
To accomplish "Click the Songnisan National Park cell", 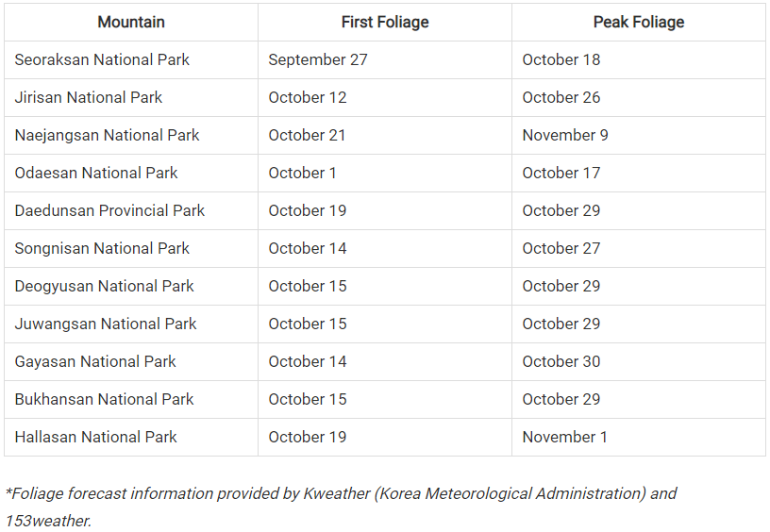I will (102, 248).
